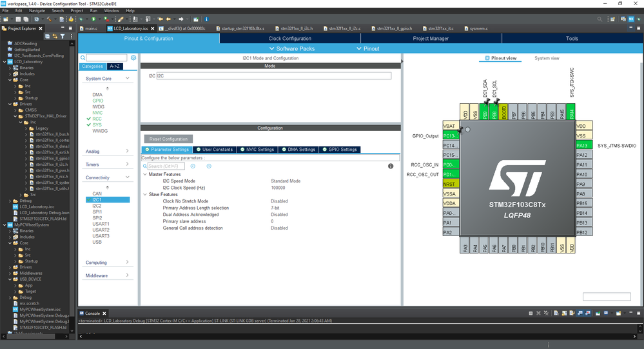Click the green Debug bug icon
Screen dimensions: 644x349
coord(81,19)
